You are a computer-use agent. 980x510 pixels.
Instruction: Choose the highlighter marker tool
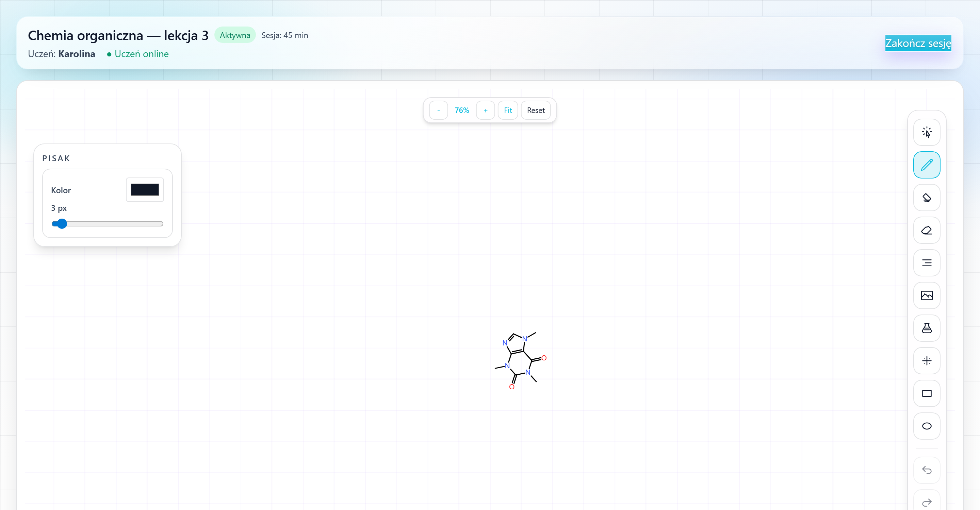click(926, 198)
